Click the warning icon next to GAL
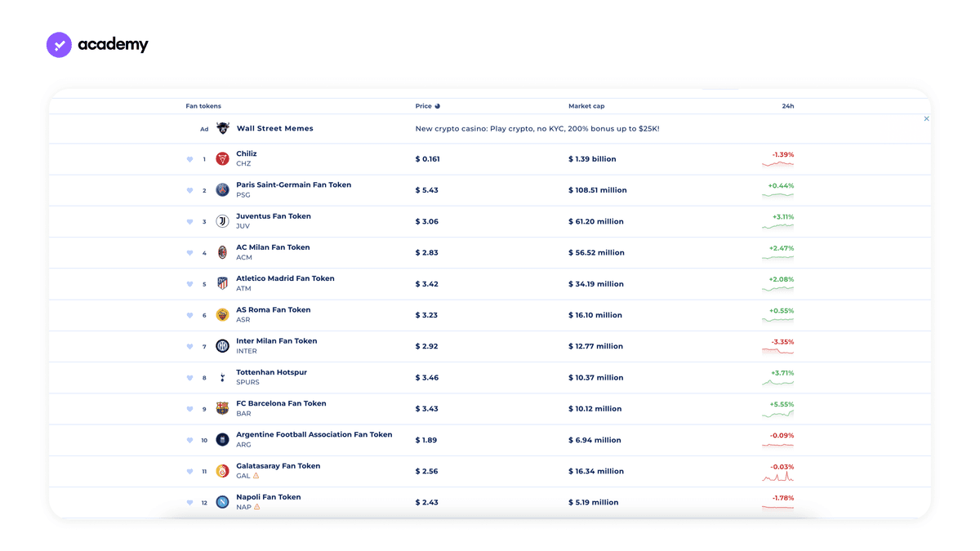 click(x=256, y=476)
